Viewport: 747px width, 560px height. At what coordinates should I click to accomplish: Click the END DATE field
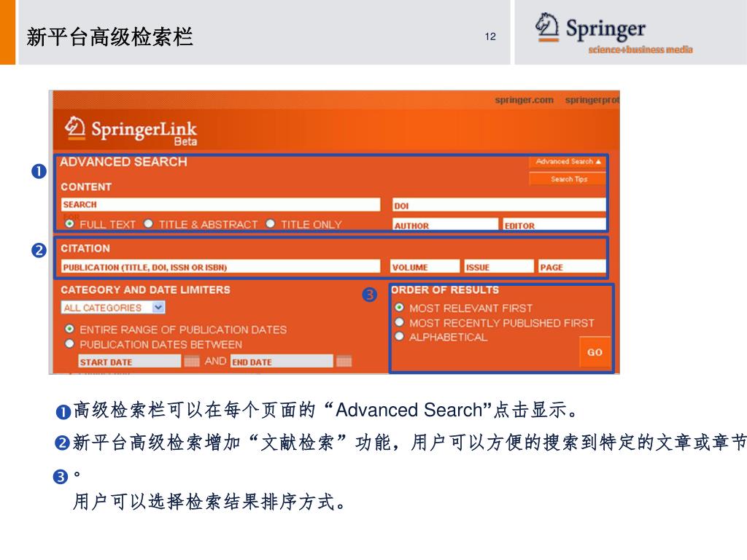(282, 362)
